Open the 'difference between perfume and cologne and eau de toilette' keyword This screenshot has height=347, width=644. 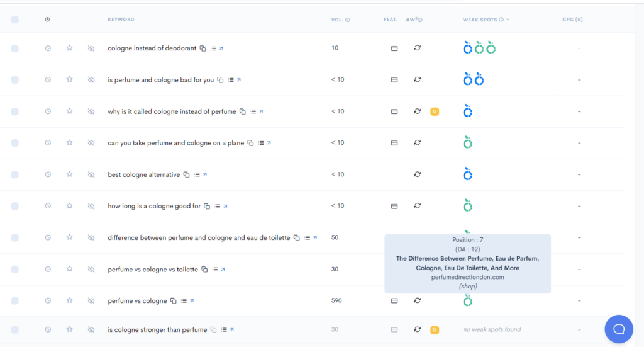click(199, 238)
